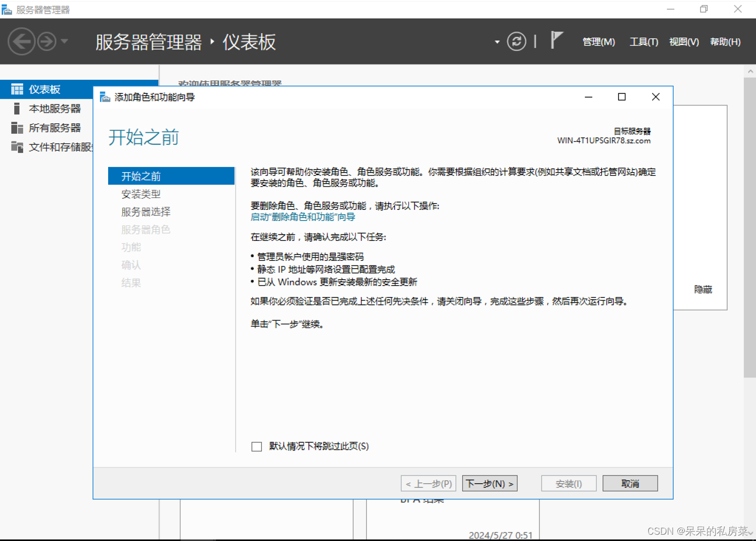
Task: Click the back navigation arrow icon
Action: pos(22,41)
